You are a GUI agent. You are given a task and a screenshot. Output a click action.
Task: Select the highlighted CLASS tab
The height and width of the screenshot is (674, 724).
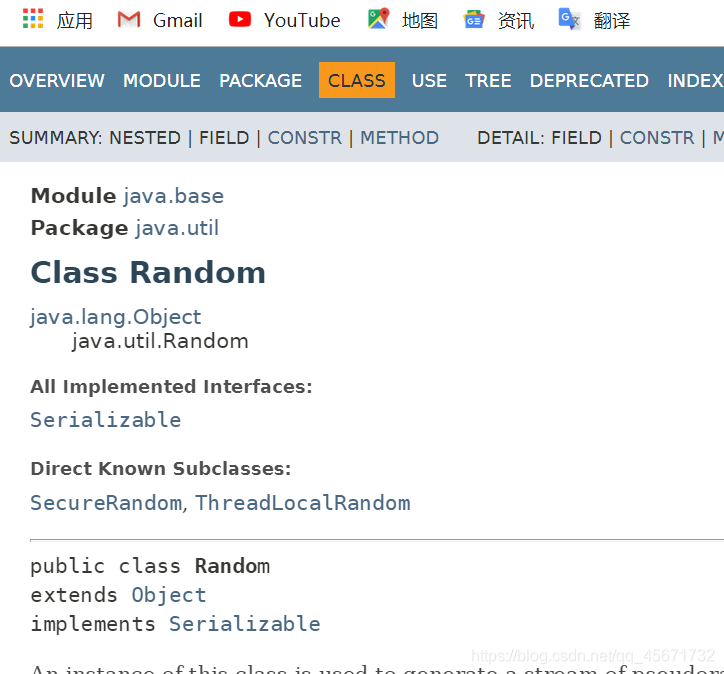coord(357,81)
